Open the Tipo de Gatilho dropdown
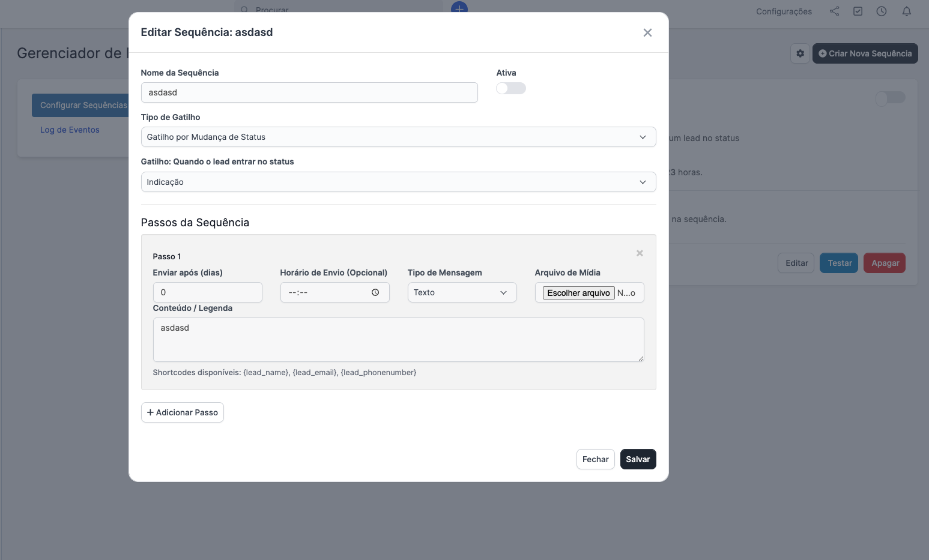This screenshot has width=929, height=560. click(398, 137)
